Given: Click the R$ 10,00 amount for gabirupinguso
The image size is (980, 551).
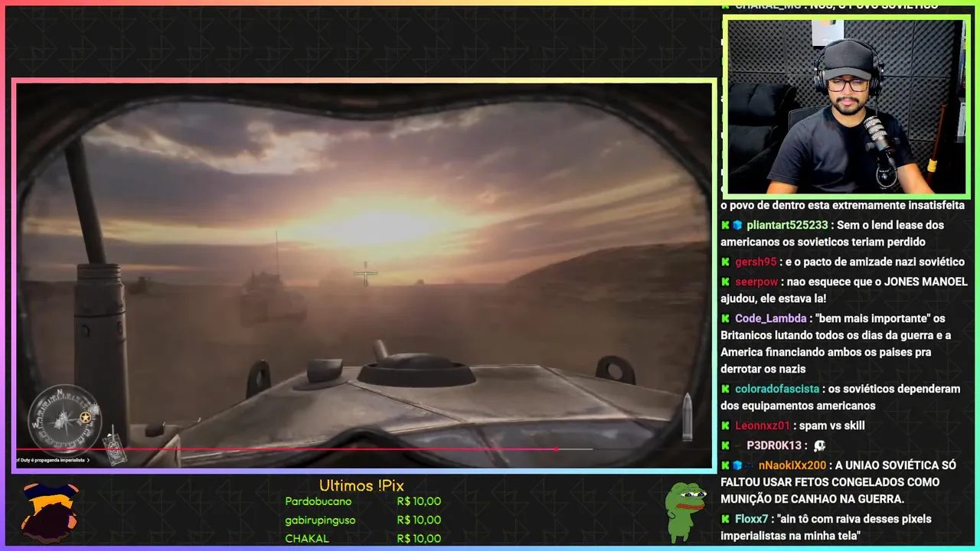Looking at the screenshot, I should pos(419,520).
